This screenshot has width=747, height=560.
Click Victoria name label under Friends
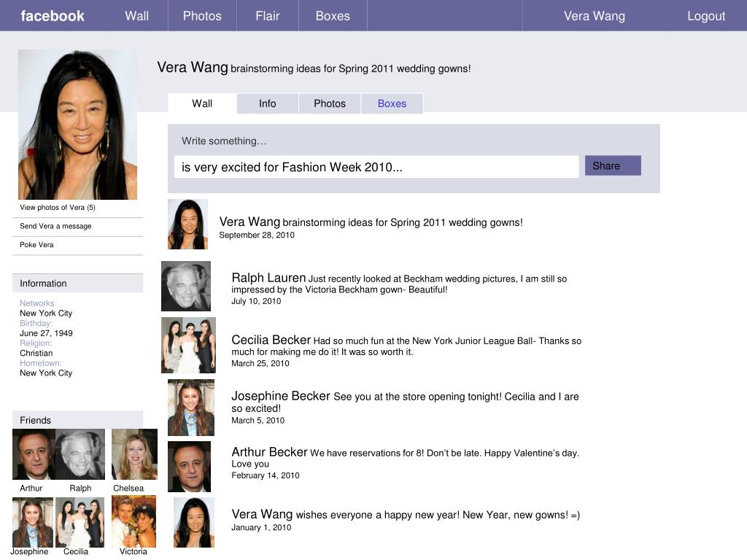[133, 551]
